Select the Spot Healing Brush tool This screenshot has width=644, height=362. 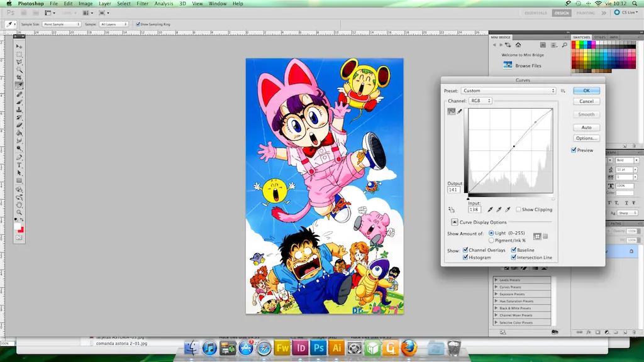(19, 94)
